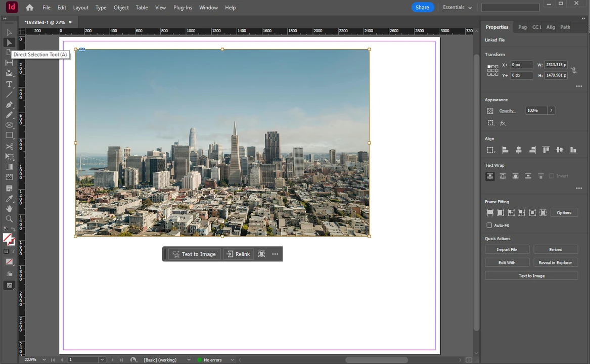Click the Align Horizontal Centers icon
The width and height of the screenshot is (590, 364).
coord(519,150)
